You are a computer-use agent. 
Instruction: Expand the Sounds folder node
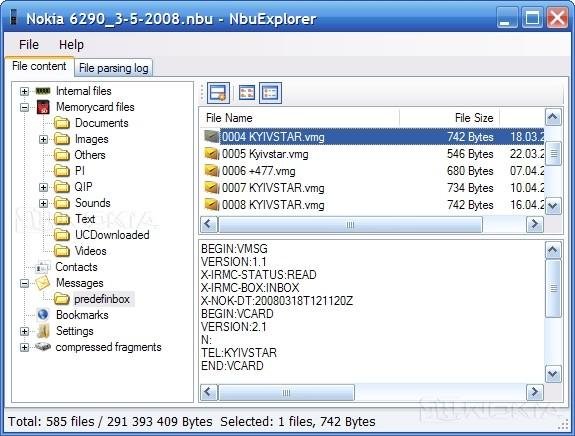coord(43,203)
